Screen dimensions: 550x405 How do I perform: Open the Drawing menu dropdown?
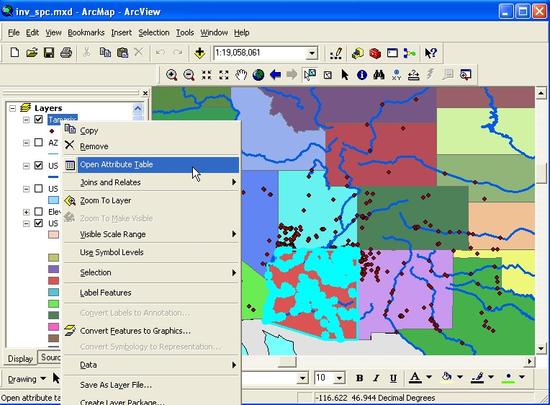(27, 379)
